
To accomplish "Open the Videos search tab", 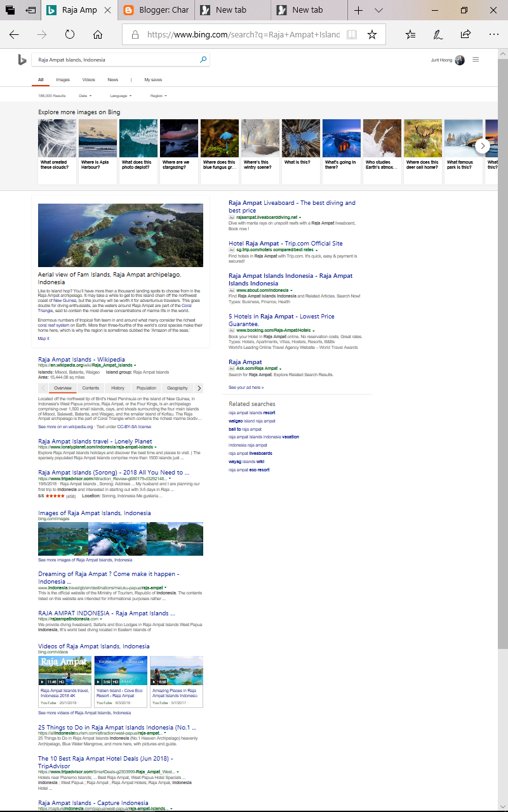I will [x=88, y=80].
